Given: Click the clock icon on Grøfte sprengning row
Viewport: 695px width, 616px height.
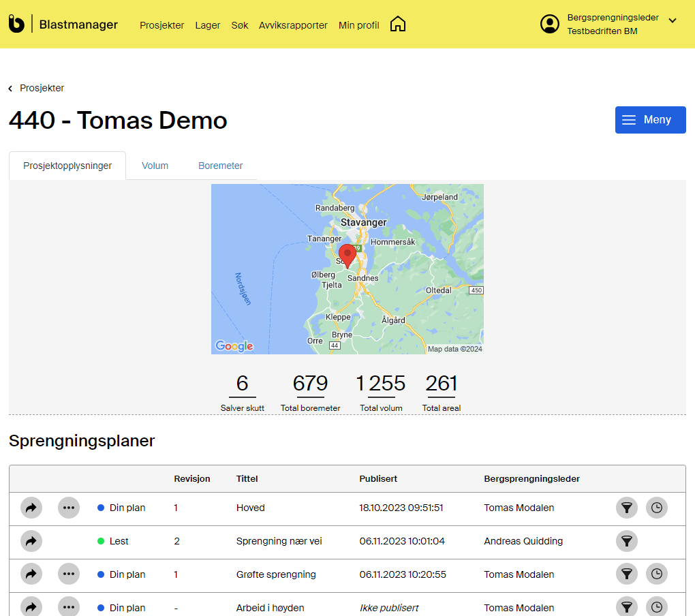Looking at the screenshot, I should point(657,574).
